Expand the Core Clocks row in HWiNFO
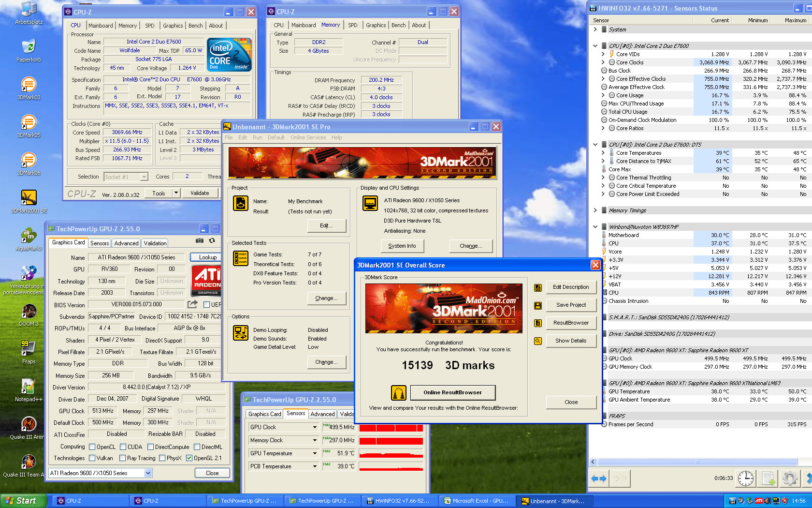This screenshot has height=508, width=812. (x=603, y=62)
